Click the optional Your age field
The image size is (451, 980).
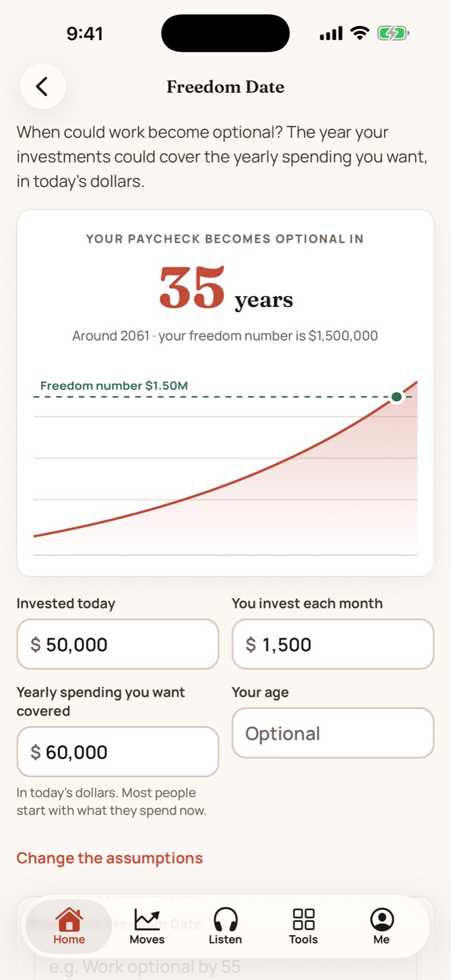pyautogui.click(x=333, y=733)
